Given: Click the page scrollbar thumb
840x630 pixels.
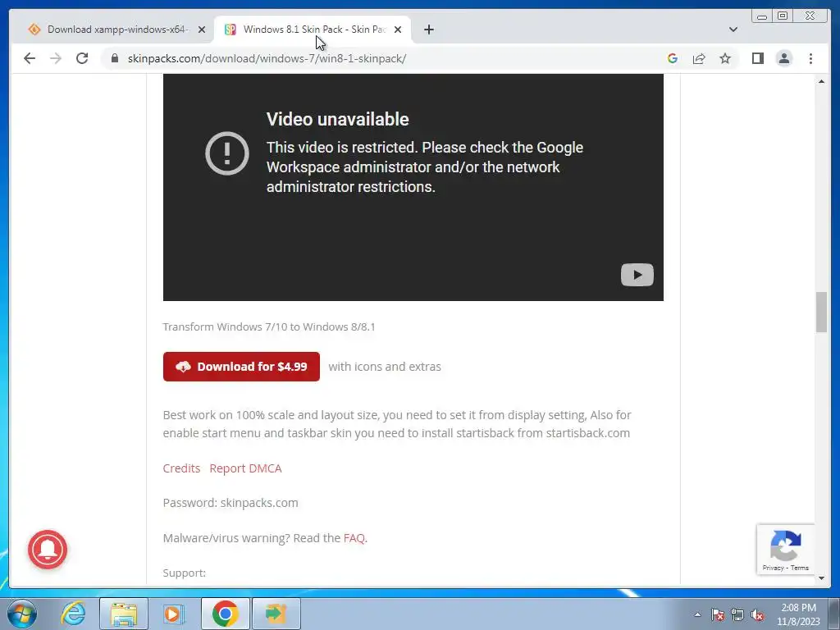Looking at the screenshot, I should (x=821, y=313).
